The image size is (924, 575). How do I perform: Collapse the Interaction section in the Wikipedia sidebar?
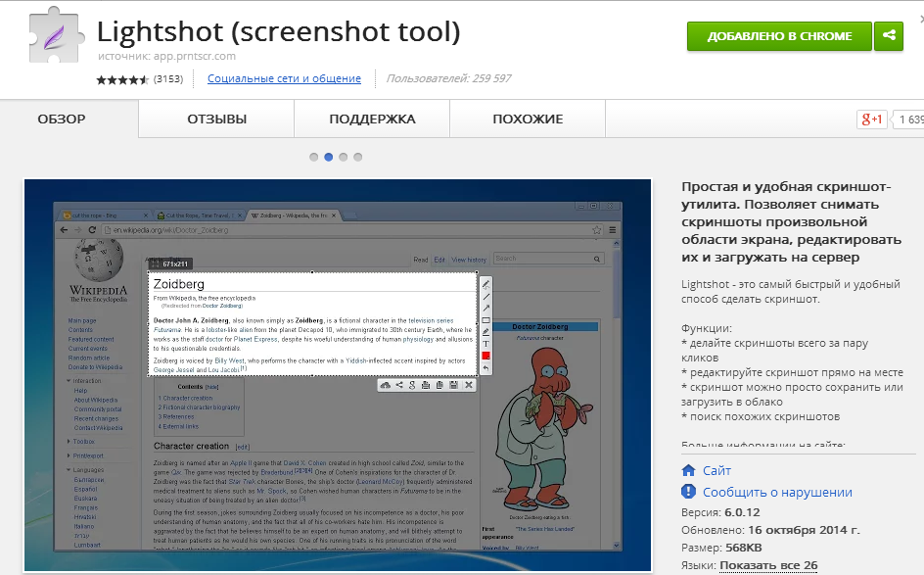69,381
